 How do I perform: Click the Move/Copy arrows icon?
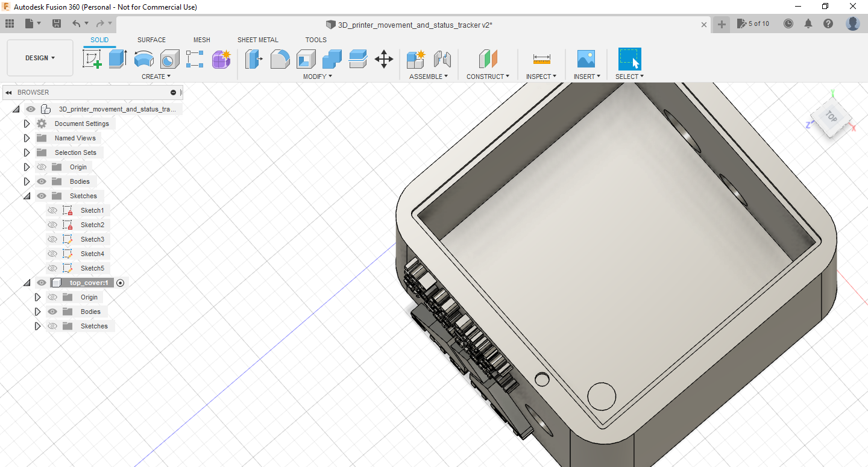pyautogui.click(x=383, y=59)
